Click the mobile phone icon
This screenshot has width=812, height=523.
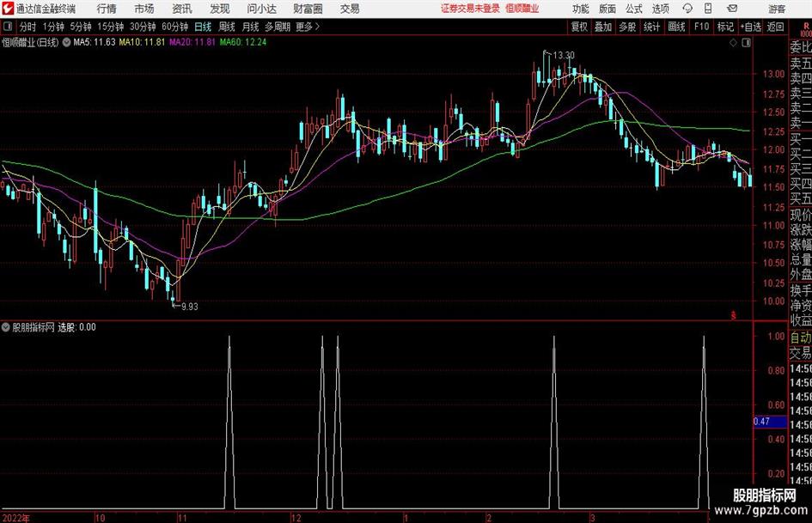708,9
